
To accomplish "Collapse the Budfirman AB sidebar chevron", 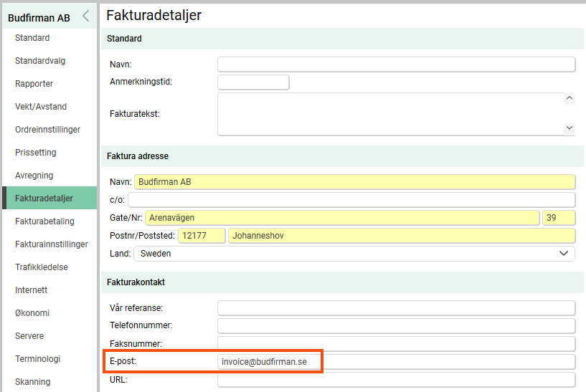I will click(x=86, y=16).
